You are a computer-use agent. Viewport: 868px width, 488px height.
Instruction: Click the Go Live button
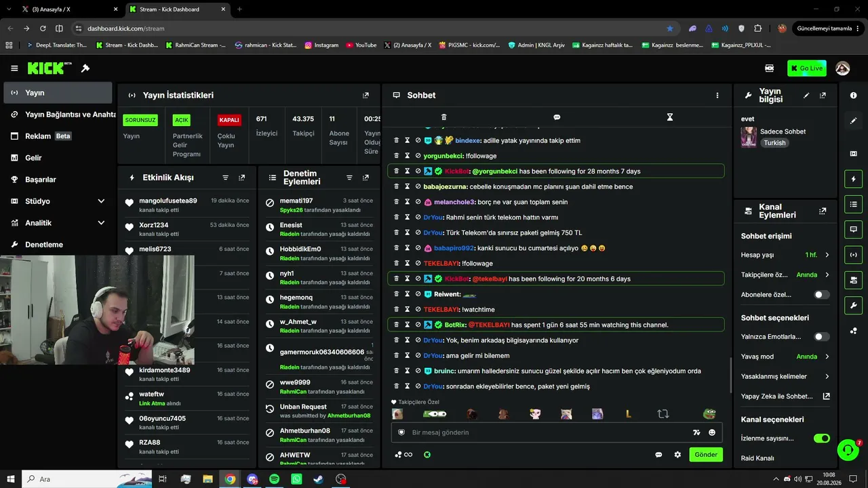806,68
